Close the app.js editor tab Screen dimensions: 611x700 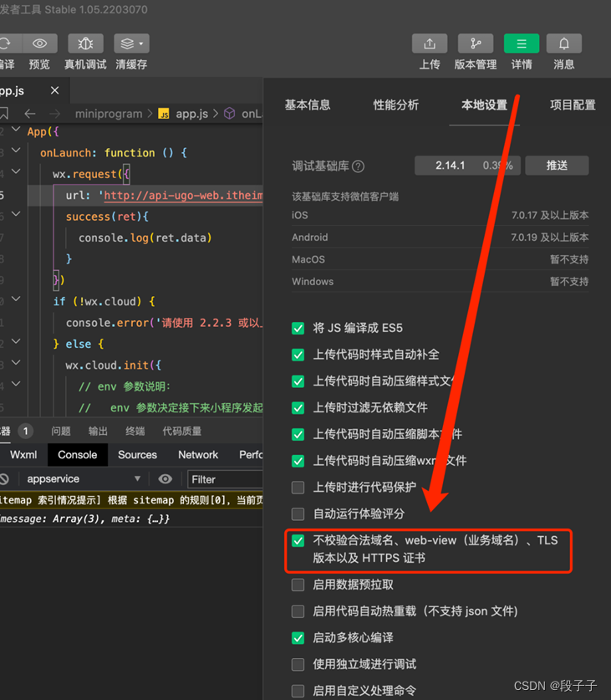pos(55,90)
